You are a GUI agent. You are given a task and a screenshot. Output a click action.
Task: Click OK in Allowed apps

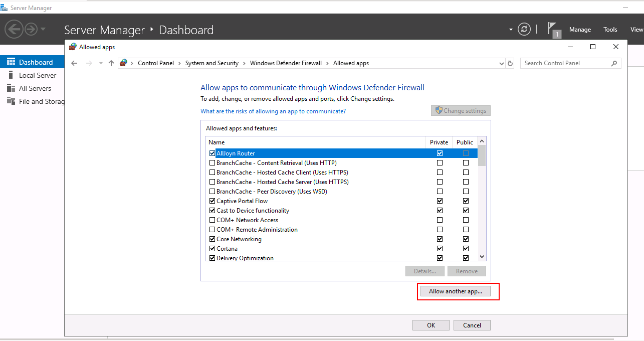tap(431, 325)
